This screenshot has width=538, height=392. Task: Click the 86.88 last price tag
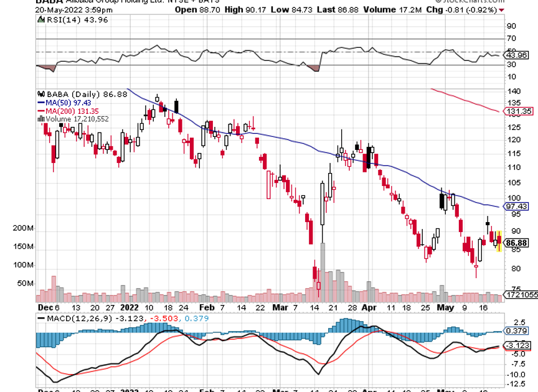519,243
